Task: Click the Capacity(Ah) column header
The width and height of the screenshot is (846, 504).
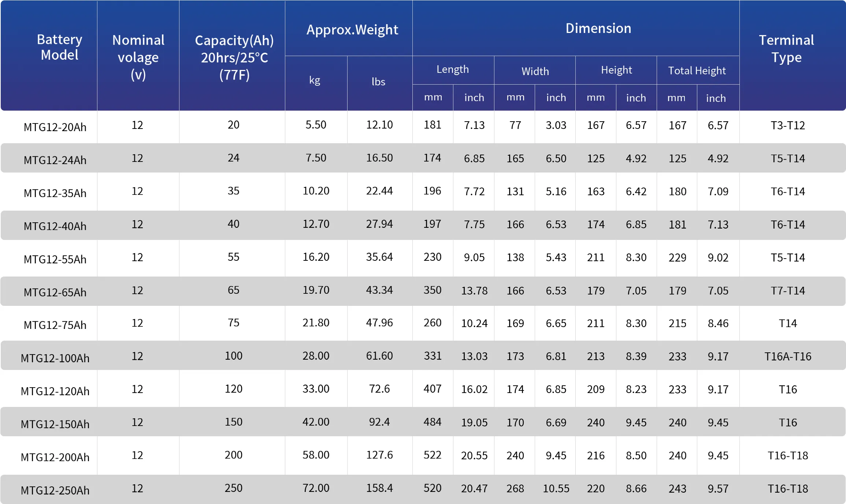Action: (x=234, y=58)
